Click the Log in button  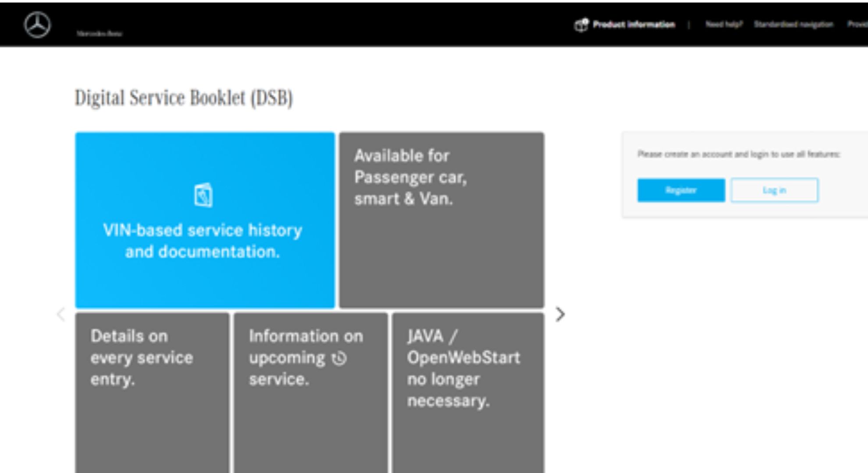tap(774, 190)
